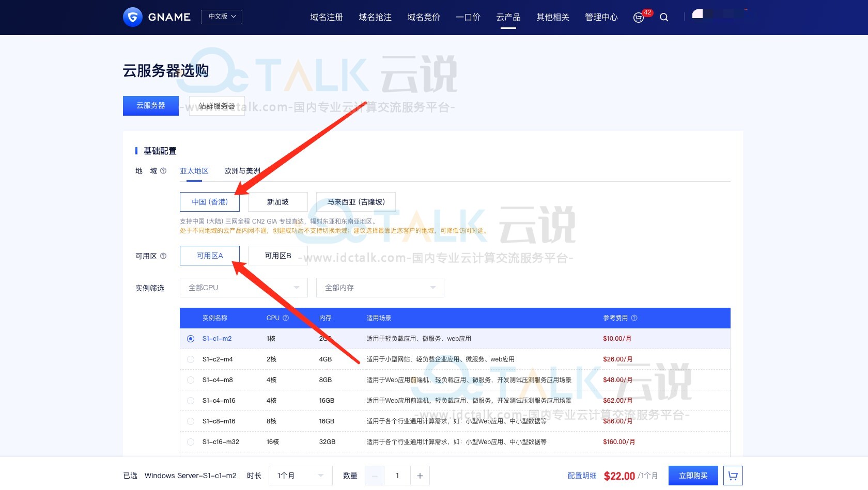Open the 1个月 duration dropdown
Image resolution: width=868 pixels, height=490 pixels.
tap(301, 476)
